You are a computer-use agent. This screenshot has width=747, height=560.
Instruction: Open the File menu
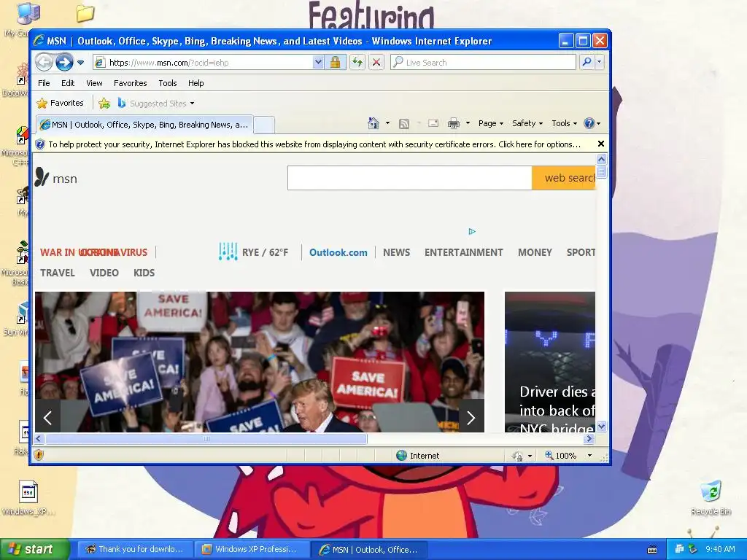point(44,83)
